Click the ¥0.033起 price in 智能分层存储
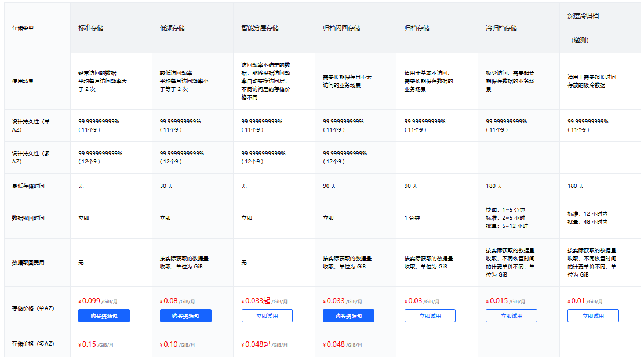 point(256,301)
